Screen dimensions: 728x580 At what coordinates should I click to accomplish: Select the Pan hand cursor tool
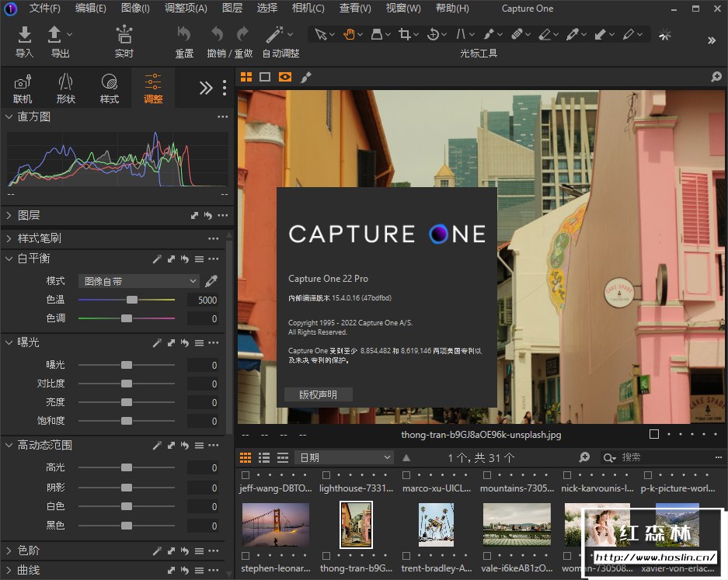pyautogui.click(x=350, y=34)
